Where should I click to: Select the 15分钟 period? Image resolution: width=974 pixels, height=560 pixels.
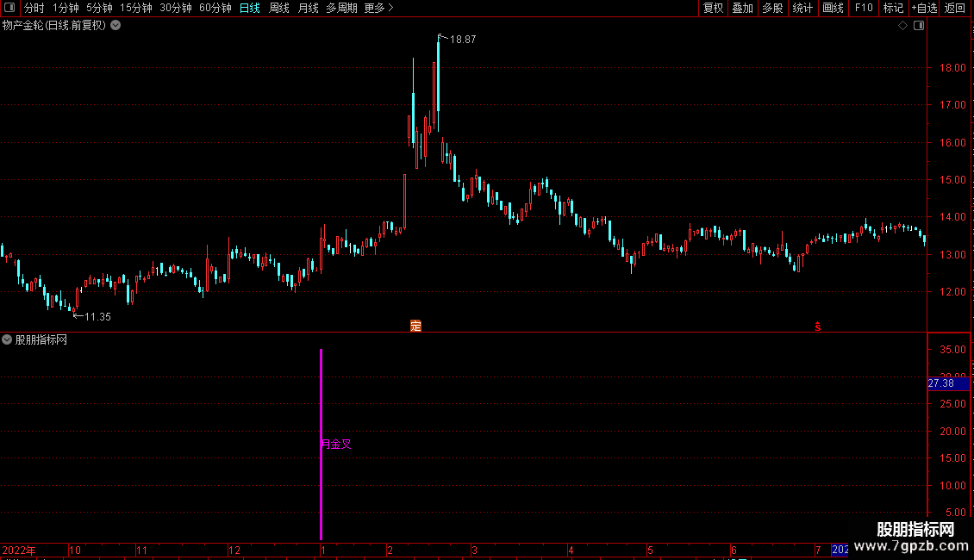pos(136,8)
